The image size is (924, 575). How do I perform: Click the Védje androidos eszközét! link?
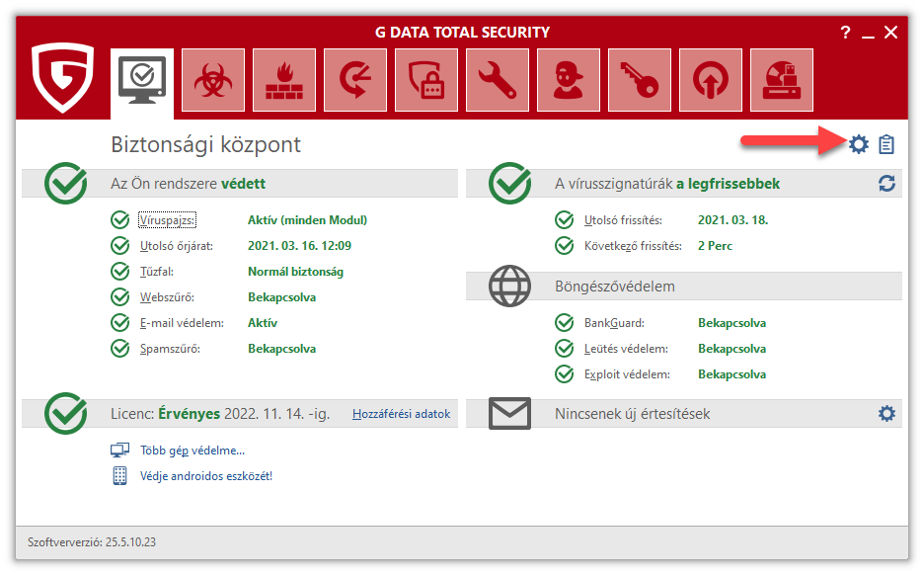point(206,476)
